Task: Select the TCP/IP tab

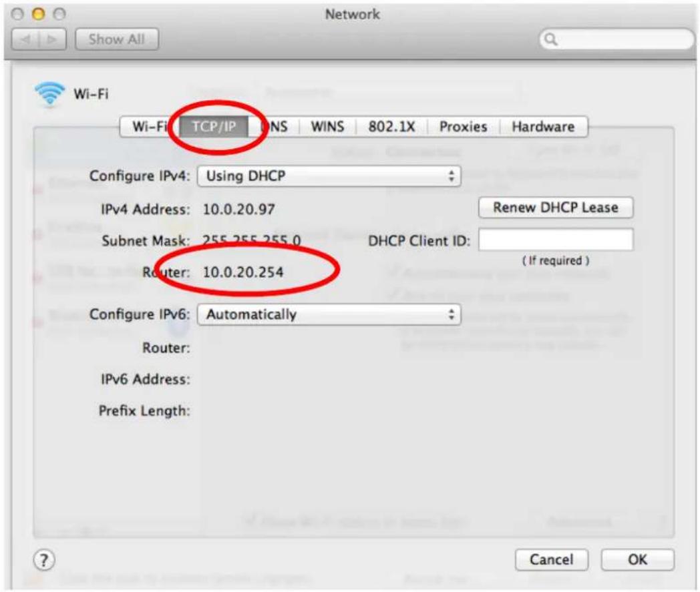Action: pyautogui.click(x=214, y=127)
